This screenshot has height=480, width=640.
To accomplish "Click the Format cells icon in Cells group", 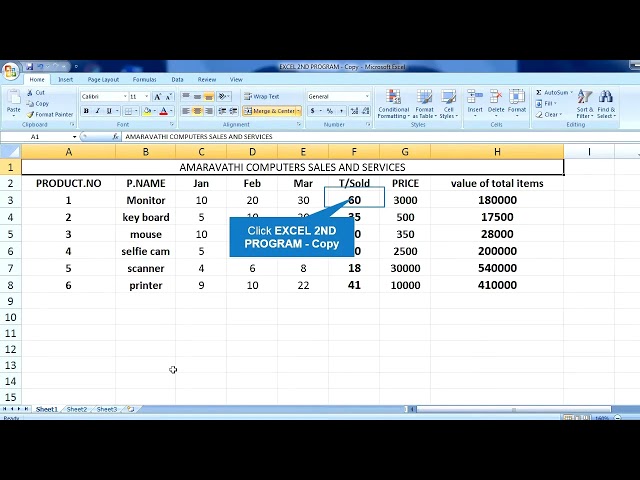I will click(x=517, y=97).
